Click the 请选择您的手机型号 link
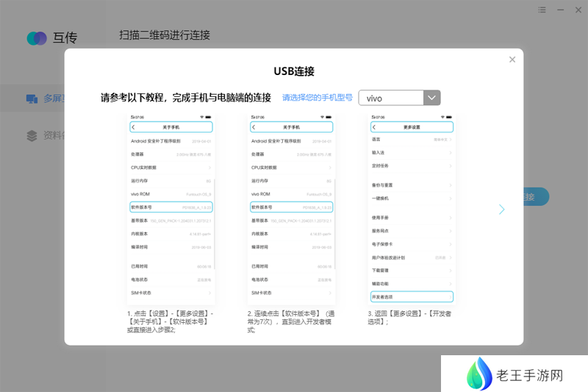This screenshot has width=588, height=392. (318, 98)
